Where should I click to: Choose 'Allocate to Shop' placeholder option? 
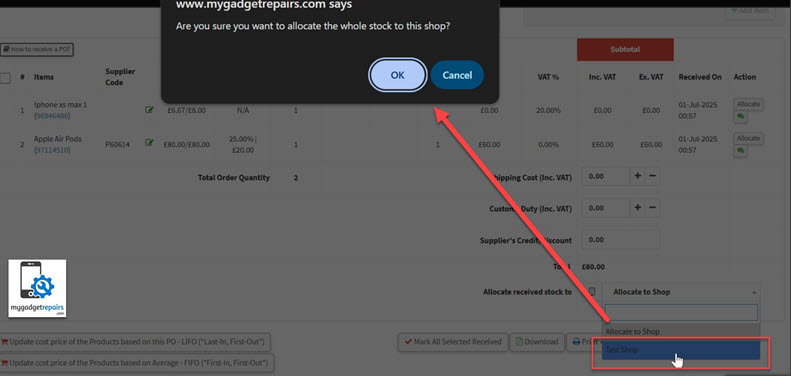tap(681, 332)
